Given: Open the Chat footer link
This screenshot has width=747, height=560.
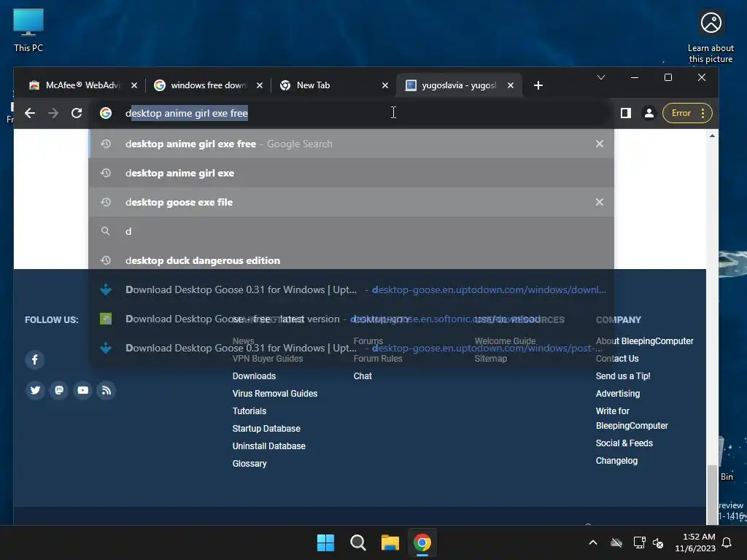Looking at the screenshot, I should [x=363, y=376].
